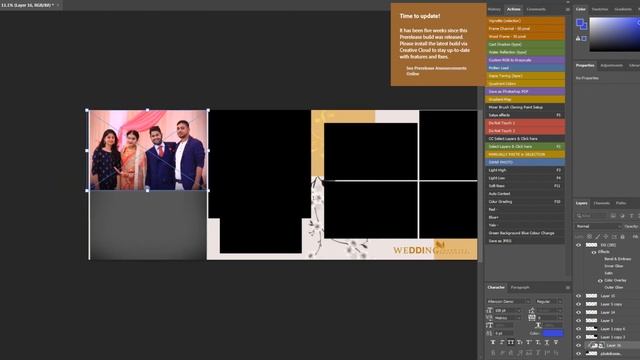
Task: Select the 'Outer Glow' effect row
Action: [614, 287]
